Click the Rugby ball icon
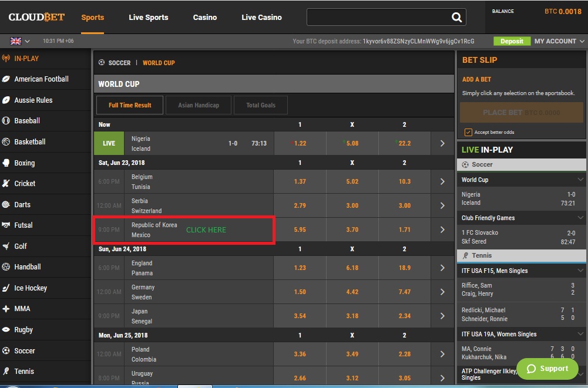The width and height of the screenshot is (588, 388). pyautogui.click(x=6, y=329)
